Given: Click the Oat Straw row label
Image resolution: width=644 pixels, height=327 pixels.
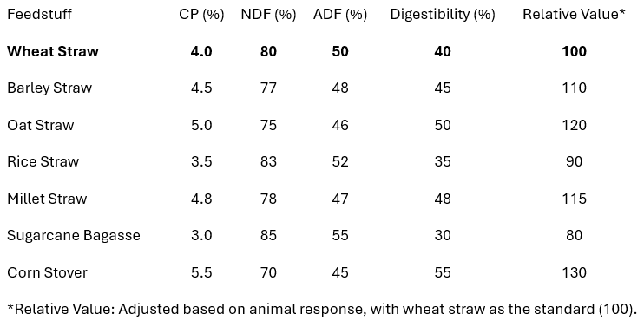Looking at the screenshot, I should [41, 125].
